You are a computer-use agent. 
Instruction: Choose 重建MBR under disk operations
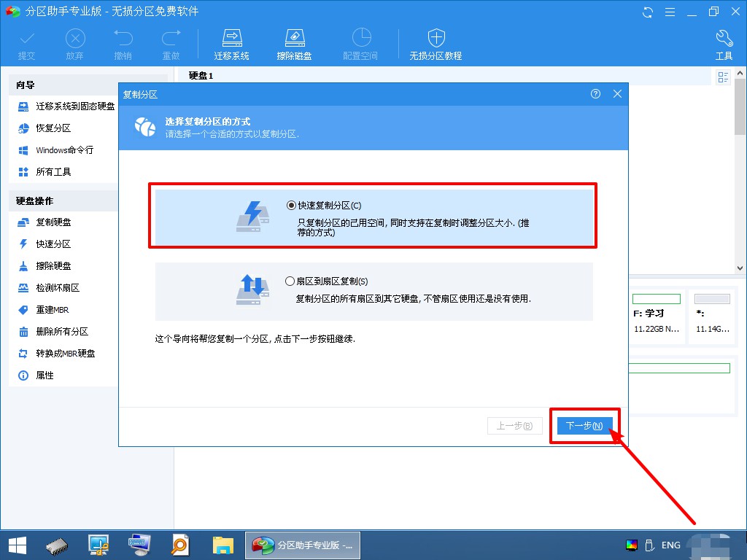click(43, 310)
